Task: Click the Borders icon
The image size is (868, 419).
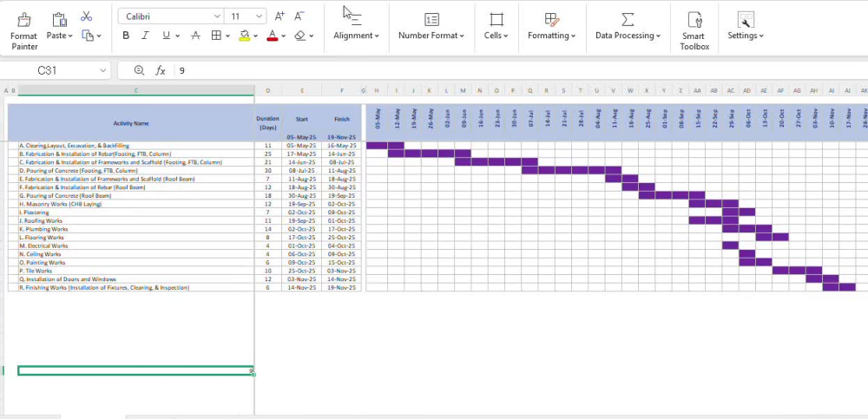Action: coord(216,36)
